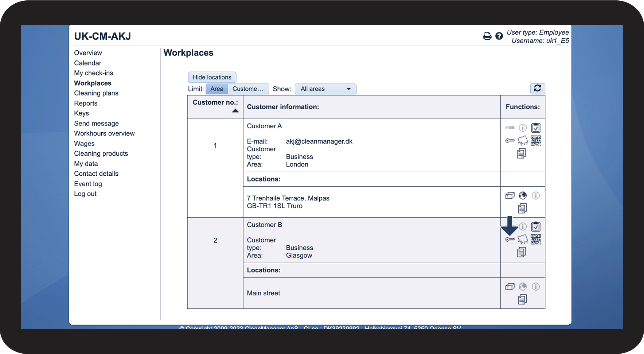Click the Glasgow area value
This screenshot has height=354, width=644.
click(299, 256)
